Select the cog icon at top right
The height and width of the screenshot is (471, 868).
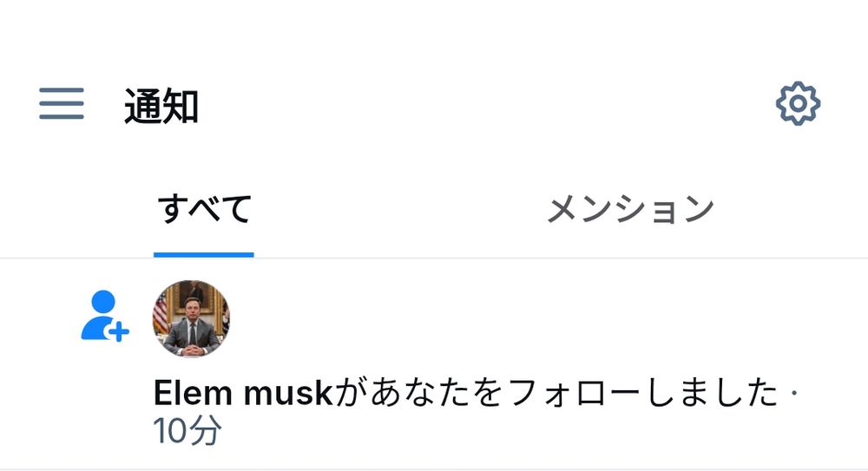[798, 103]
